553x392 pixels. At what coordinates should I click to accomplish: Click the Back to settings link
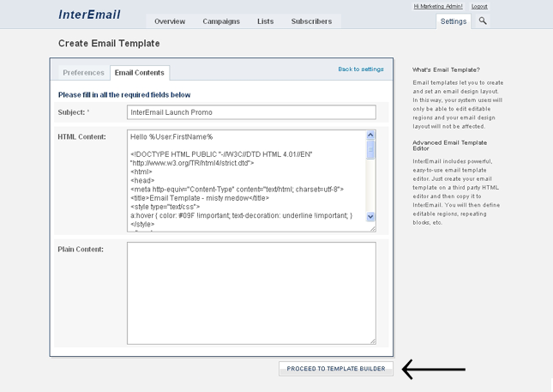point(361,69)
